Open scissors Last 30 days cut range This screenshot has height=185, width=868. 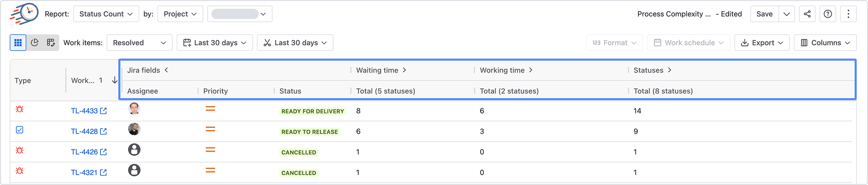(295, 43)
